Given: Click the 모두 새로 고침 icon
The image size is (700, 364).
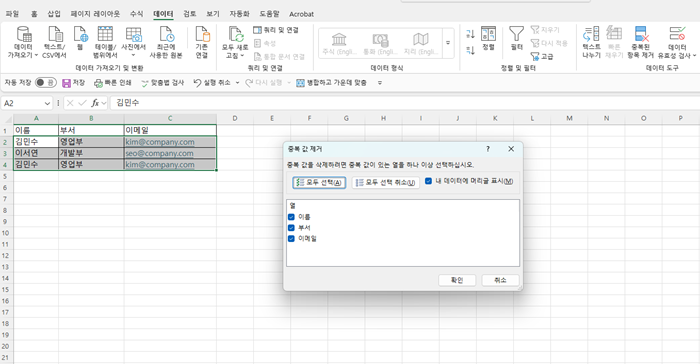Looking at the screenshot, I should coord(236,35).
